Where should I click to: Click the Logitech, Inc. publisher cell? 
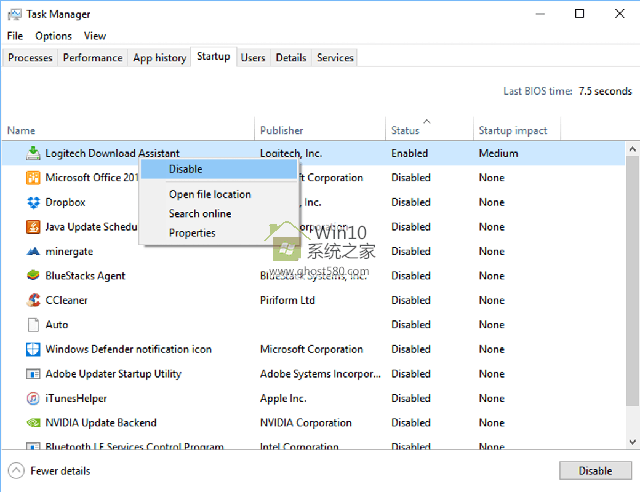[x=291, y=153]
